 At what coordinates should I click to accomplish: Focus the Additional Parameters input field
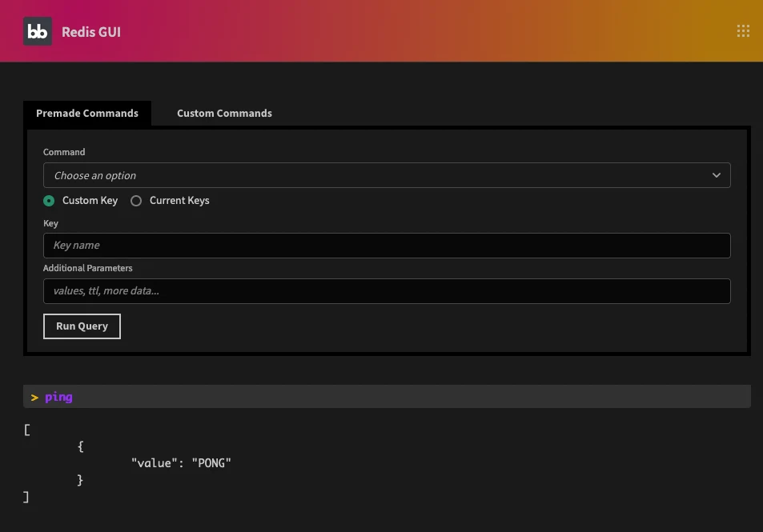[x=387, y=291]
